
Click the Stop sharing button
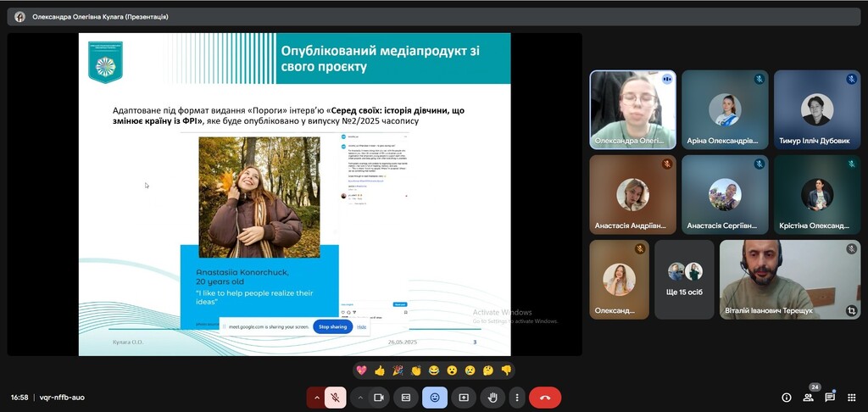click(x=332, y=326)
